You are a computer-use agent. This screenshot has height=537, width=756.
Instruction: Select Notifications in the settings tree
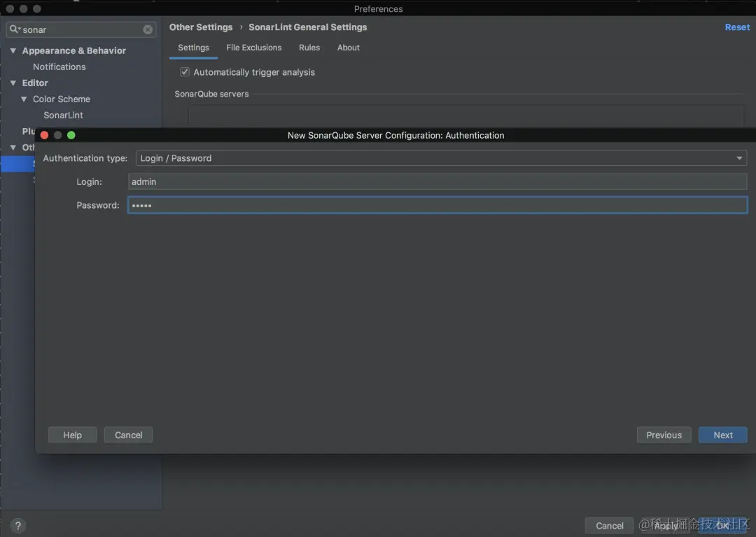59,67
